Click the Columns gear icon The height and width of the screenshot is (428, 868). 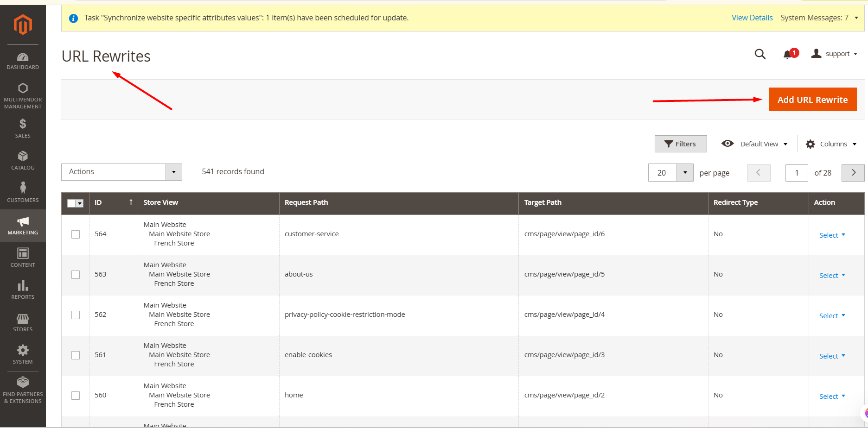[811, 144]
